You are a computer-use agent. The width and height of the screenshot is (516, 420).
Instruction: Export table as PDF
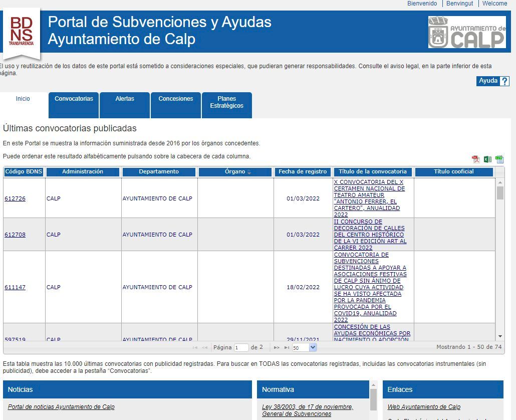click(475, 159)
